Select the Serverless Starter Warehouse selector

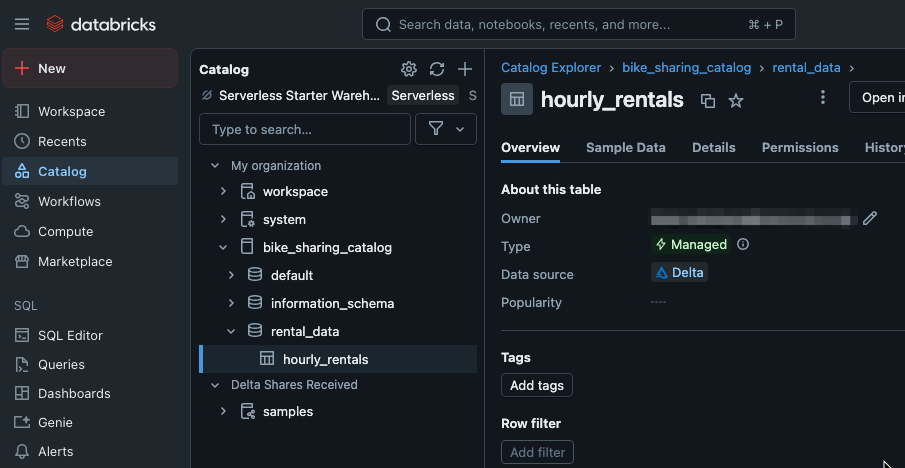tap(299, 96)
